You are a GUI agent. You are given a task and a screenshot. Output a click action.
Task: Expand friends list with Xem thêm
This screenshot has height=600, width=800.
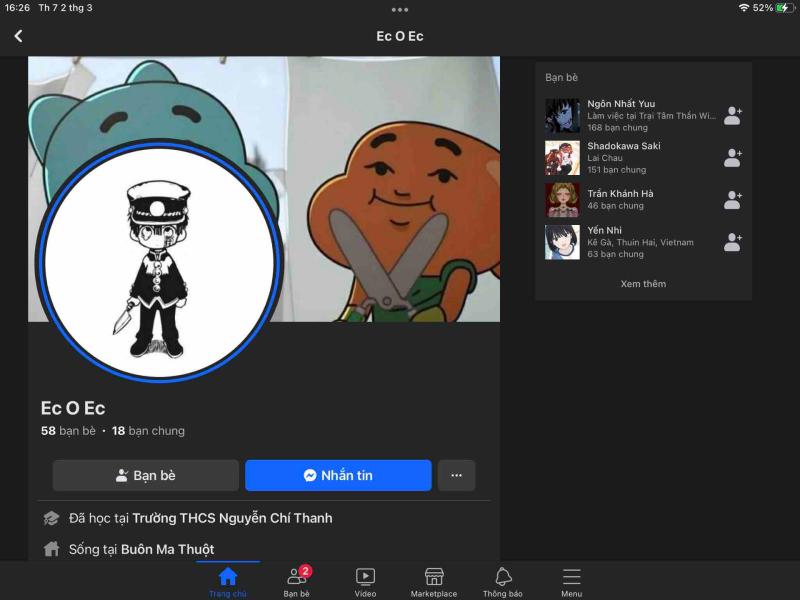click(643, 284)
